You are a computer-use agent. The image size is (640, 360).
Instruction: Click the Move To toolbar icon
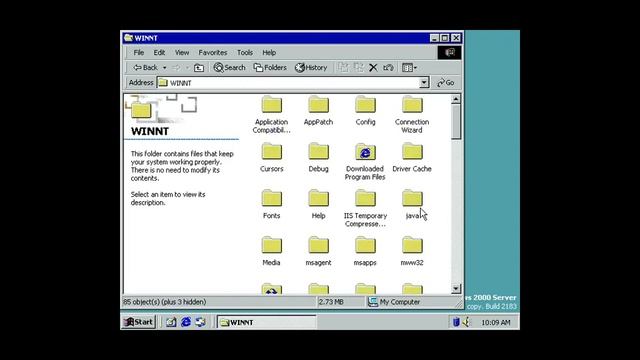pyautogui.click(x=343, y=68)
